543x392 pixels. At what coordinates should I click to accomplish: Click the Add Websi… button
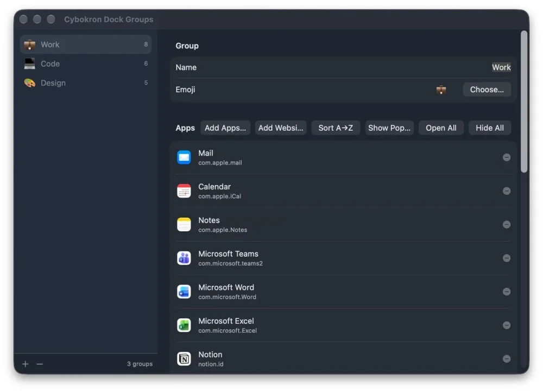[x=281, y=128]
